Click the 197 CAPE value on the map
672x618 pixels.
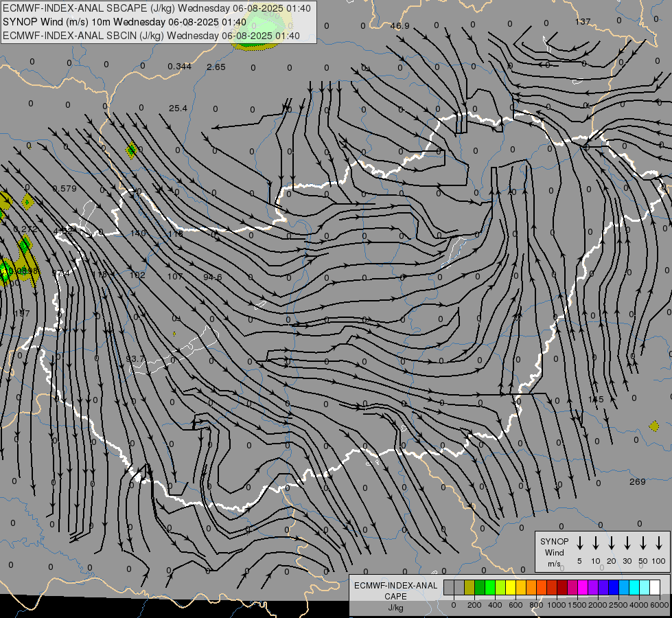click(x=22, y=314)
